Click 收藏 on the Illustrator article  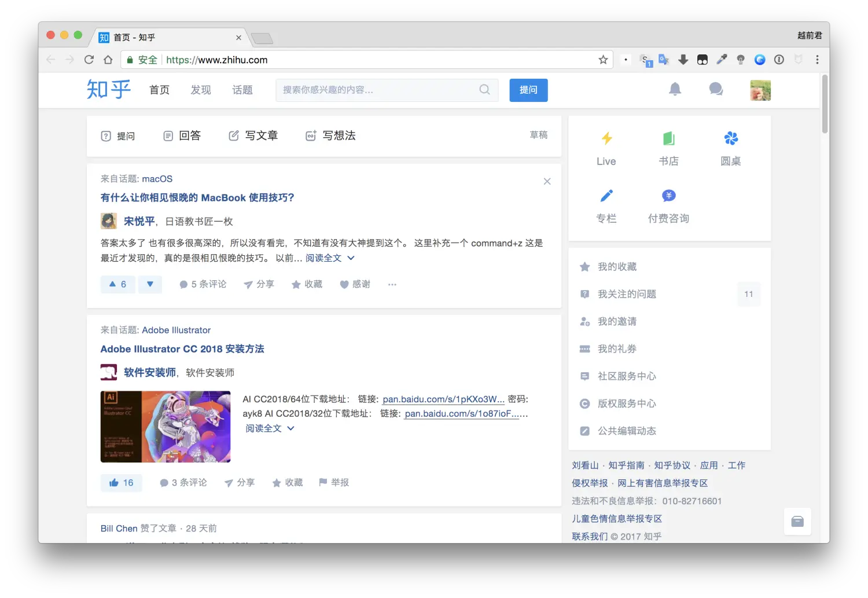pyautogui.click(x=288, y=482)
